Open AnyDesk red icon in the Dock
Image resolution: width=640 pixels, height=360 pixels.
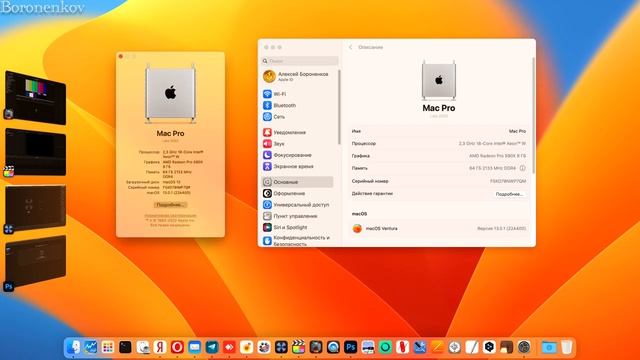(229, 347)
